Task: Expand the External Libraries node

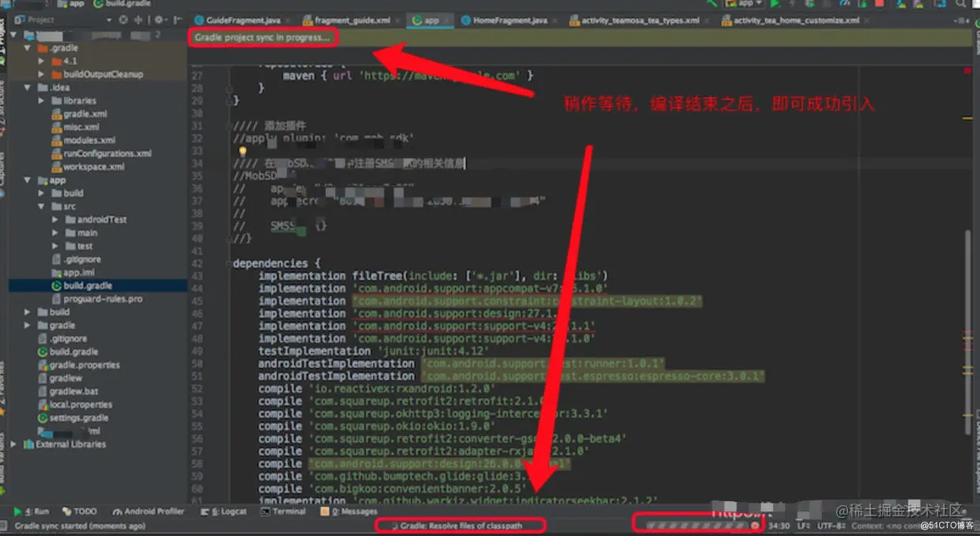Action: tap(15, 444)
